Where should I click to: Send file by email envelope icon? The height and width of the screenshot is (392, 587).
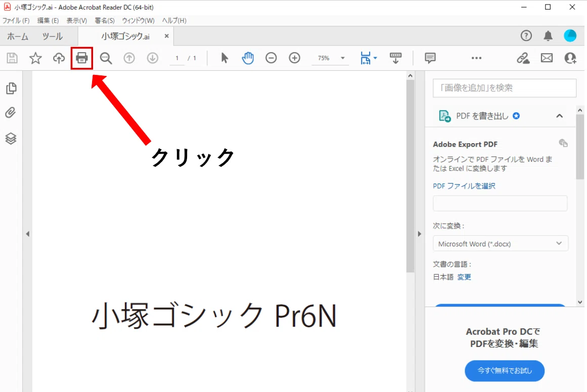[x=547, y=58]
